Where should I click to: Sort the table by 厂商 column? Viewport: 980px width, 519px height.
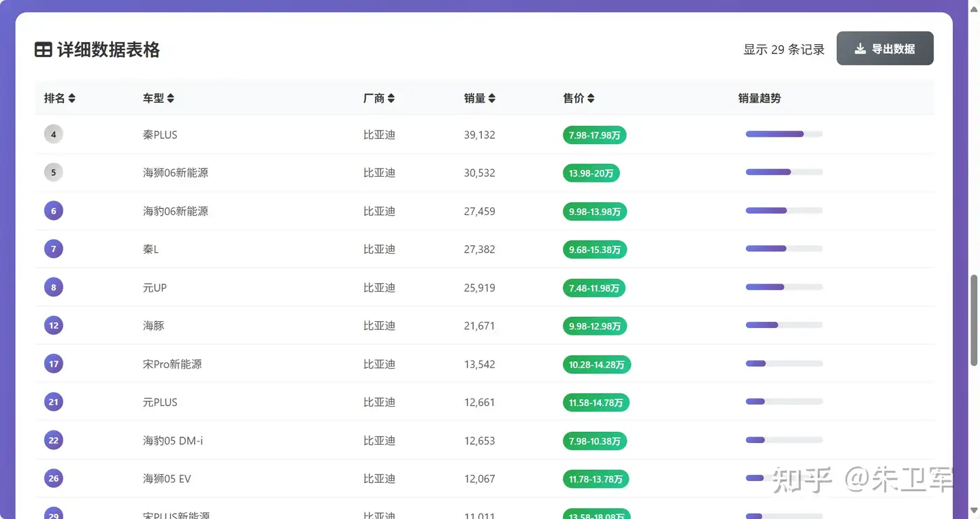coord(379,98)
